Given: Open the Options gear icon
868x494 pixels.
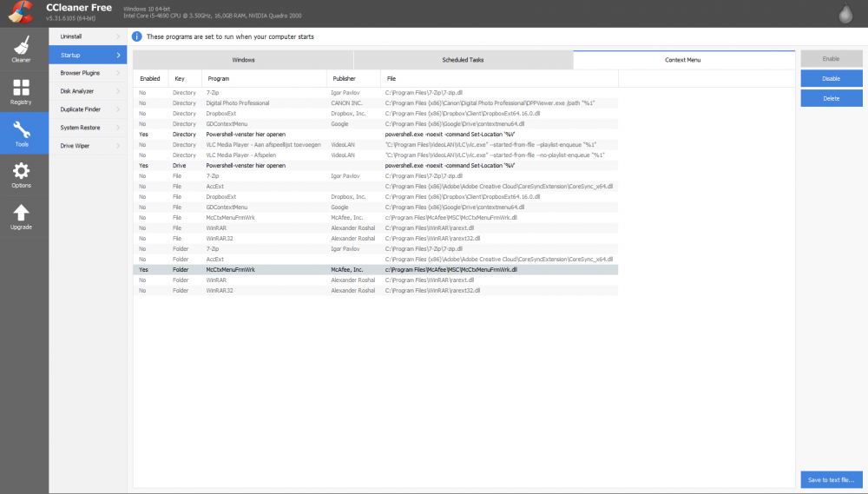Looking at the screenshot, I should (x=22, y=171).
